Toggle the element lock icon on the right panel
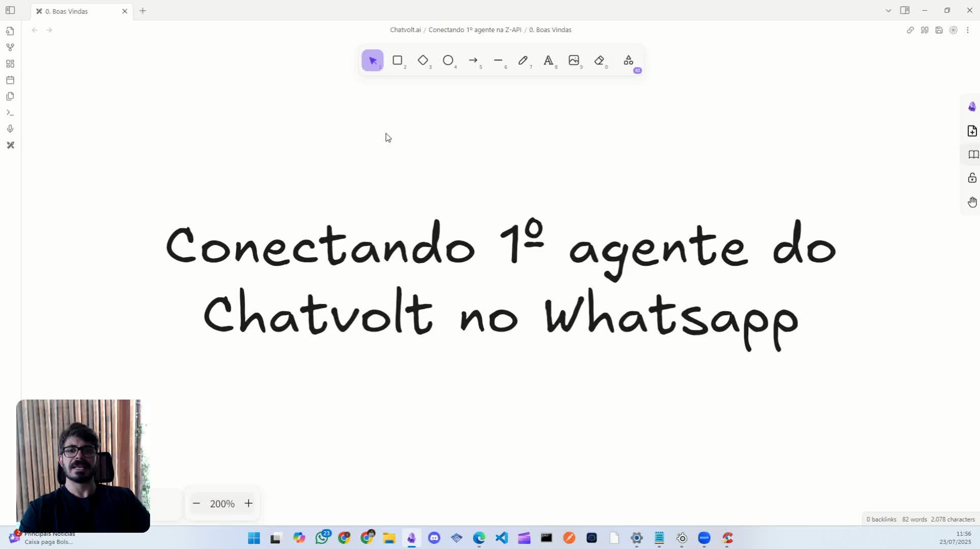This screenshot has width=980, height=549. (x=972, y=178)
